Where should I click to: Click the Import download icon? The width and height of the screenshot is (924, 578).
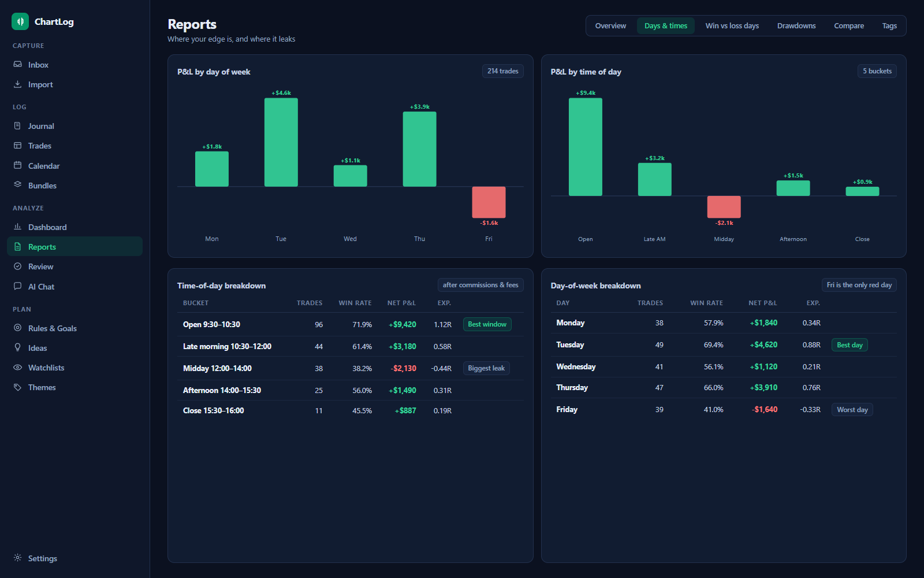18,84
